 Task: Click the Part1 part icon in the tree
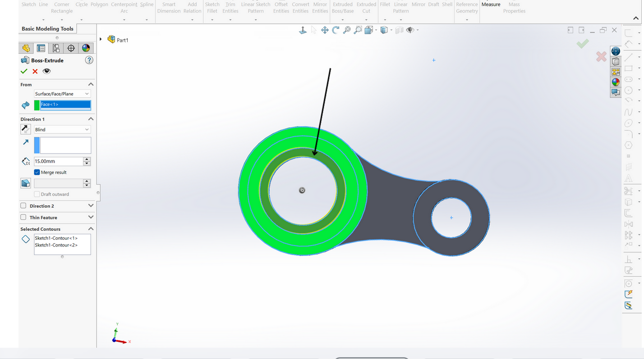pyautogui.click(x=111, y=40)
